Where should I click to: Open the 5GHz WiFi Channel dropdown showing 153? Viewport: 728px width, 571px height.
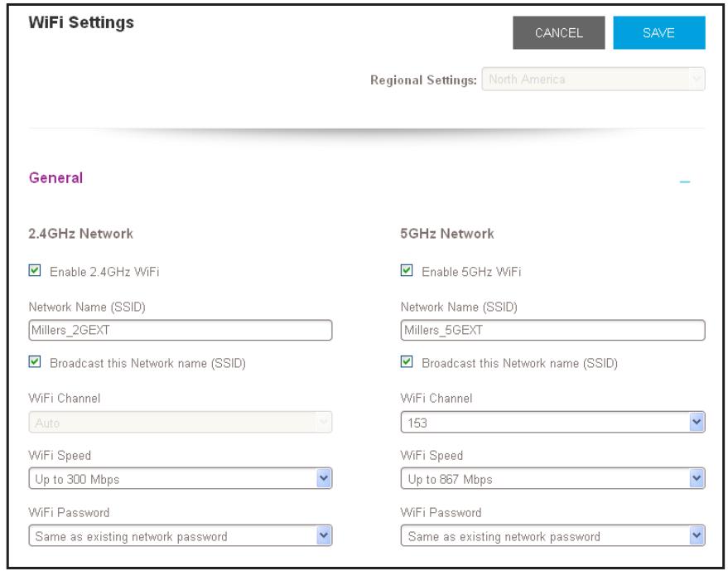(552, 423)
